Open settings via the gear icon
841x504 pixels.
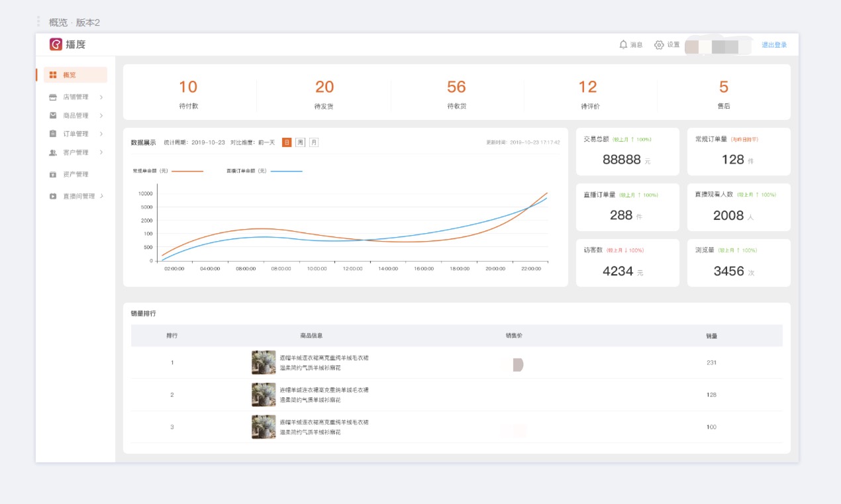(659, 45)
